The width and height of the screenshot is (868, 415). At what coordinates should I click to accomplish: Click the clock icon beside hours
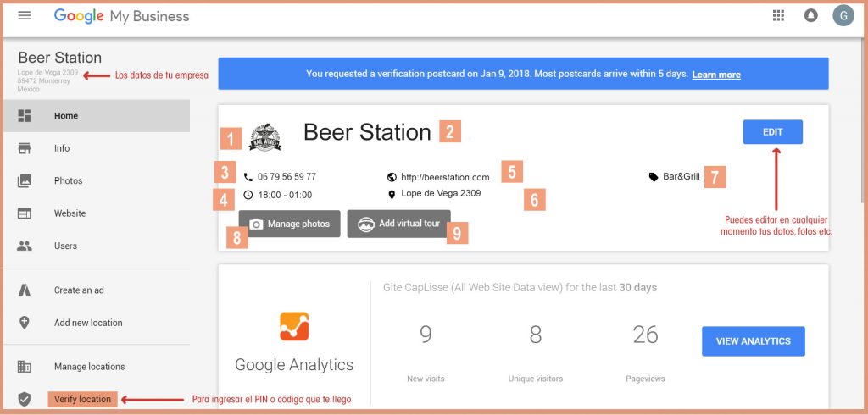point(248,195)
